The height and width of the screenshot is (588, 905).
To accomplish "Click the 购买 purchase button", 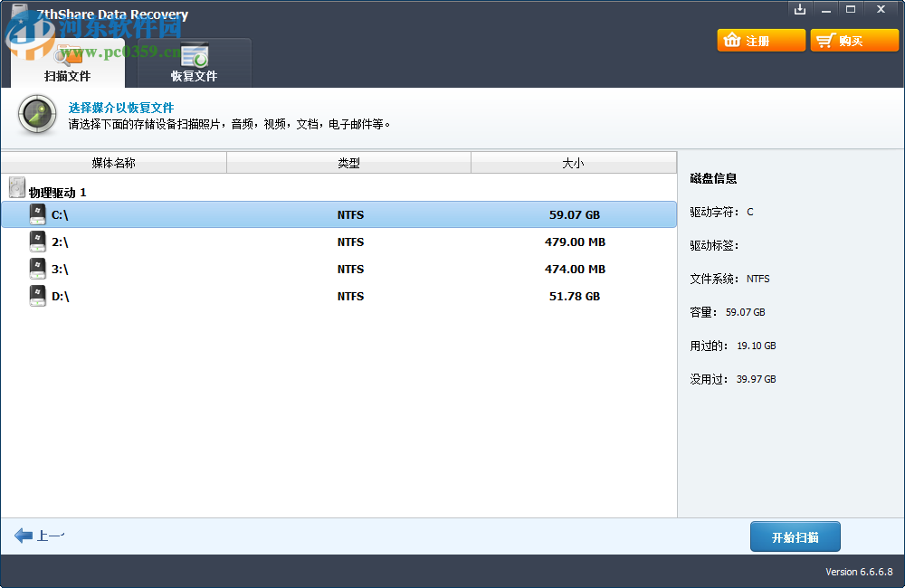I will (x=853, y=39).
